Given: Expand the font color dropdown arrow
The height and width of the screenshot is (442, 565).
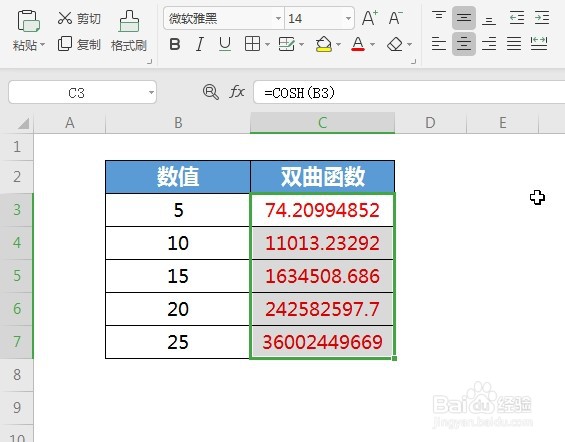Looking at the screenshot, I should (x=373, y=45).
